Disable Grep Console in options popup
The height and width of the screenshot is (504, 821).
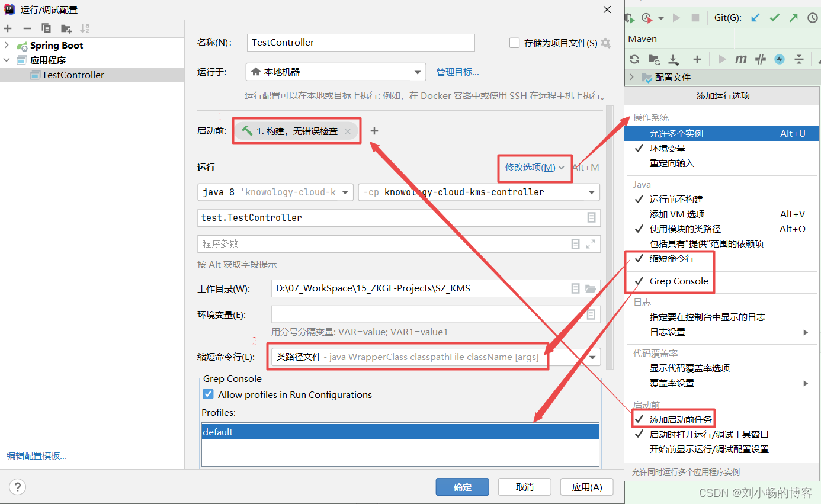(x=679, y=281)
